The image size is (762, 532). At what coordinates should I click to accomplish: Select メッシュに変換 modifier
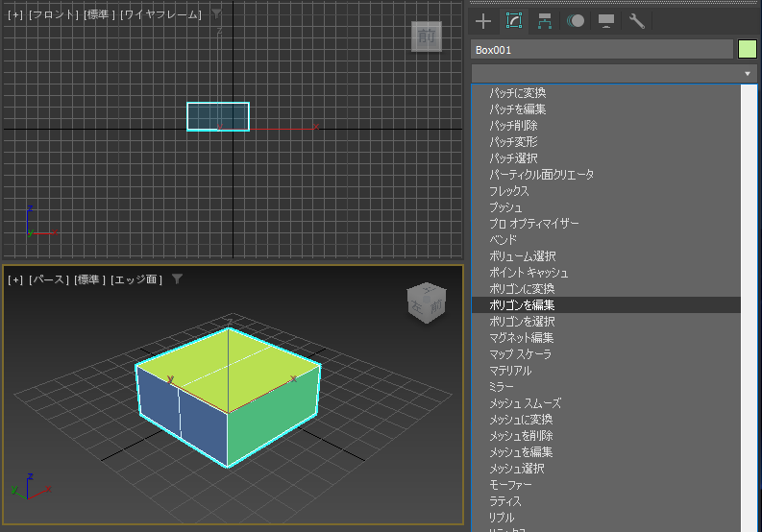(606, 420)
